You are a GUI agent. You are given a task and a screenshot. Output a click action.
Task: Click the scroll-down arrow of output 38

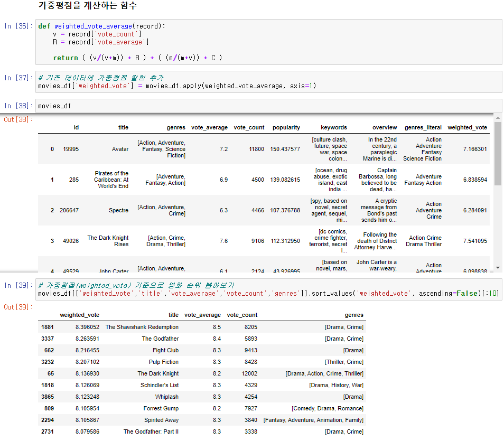click(x=498, y=267)
